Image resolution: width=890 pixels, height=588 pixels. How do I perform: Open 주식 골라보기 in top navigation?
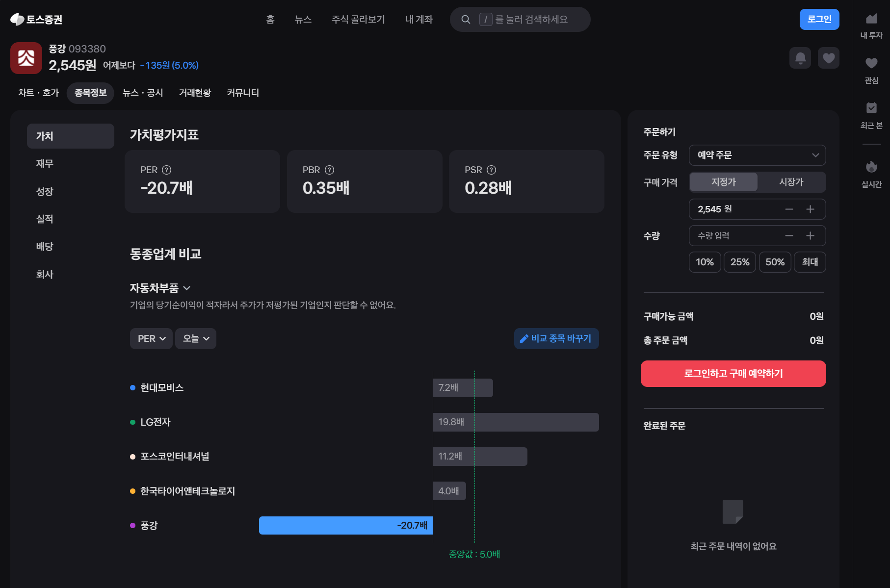click(x=358, y=19)
